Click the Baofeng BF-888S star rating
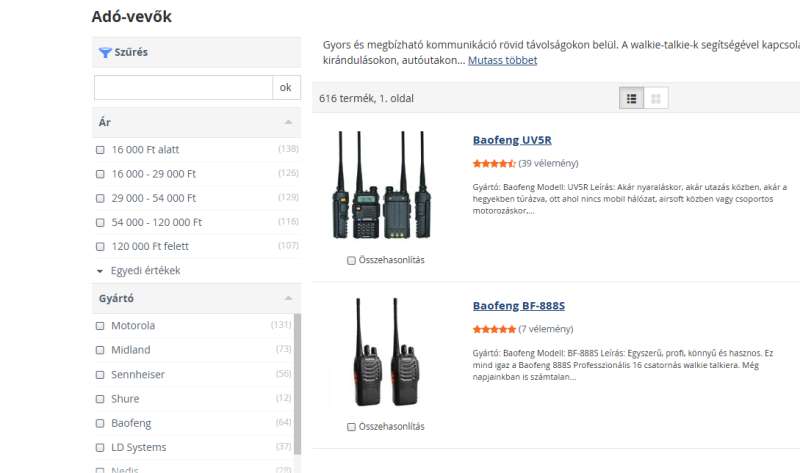The height and width of the screenshot is (473, 800). (494, 329)
